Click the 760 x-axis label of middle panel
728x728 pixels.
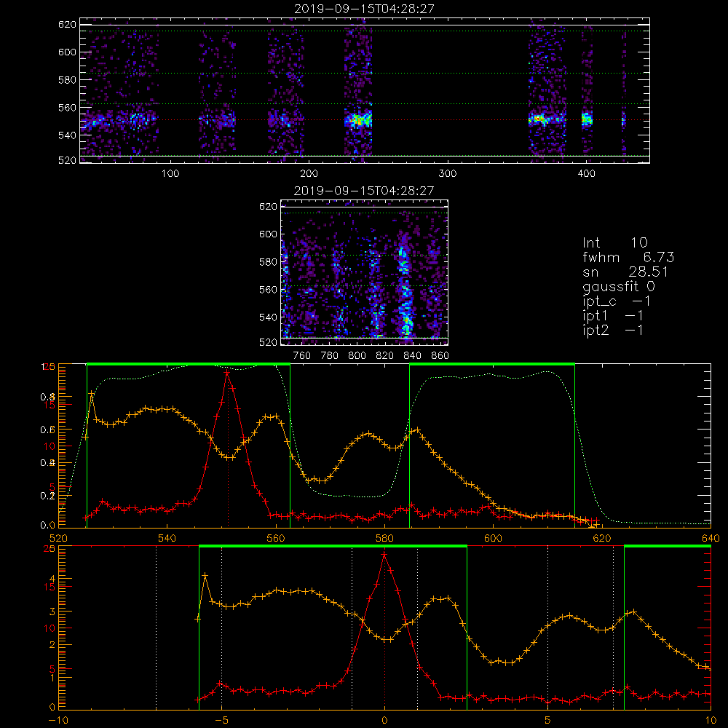coord(302,356)
